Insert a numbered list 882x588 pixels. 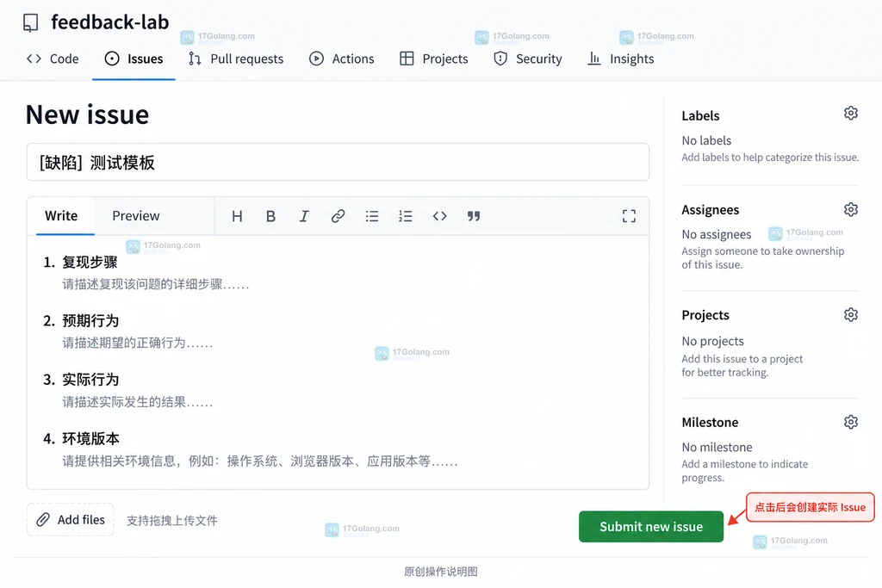406,216
